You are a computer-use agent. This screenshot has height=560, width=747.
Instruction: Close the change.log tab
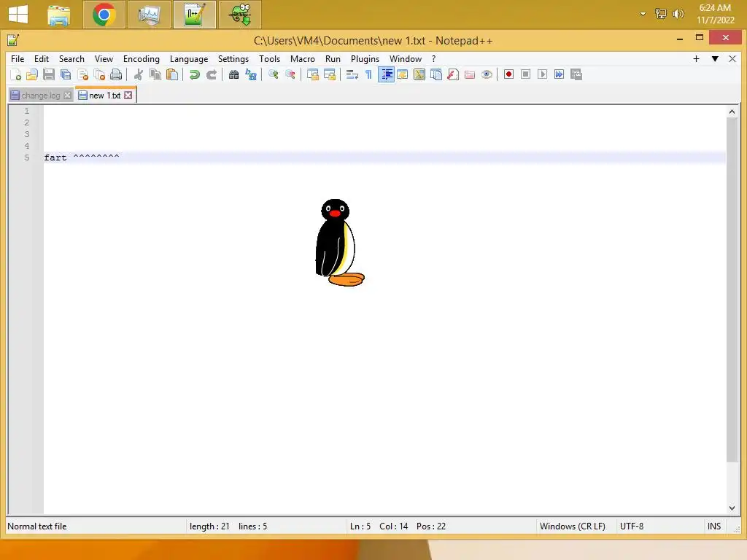tap(68, 96)
